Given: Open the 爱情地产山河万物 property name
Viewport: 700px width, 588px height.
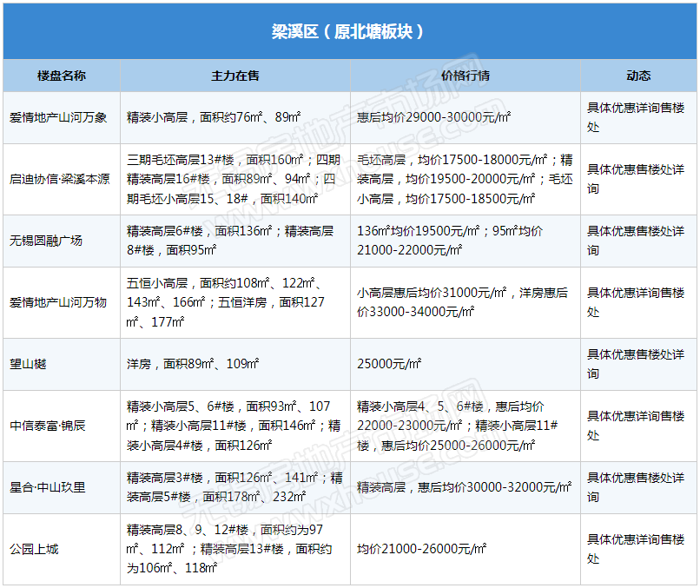Looking at the screenshot, I should click(x=58, y=302).
